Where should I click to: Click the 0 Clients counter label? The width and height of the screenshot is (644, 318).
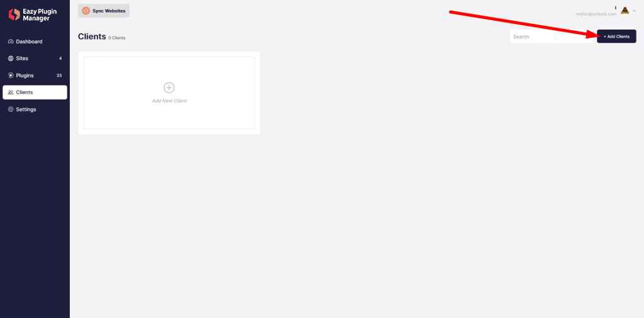117,38
